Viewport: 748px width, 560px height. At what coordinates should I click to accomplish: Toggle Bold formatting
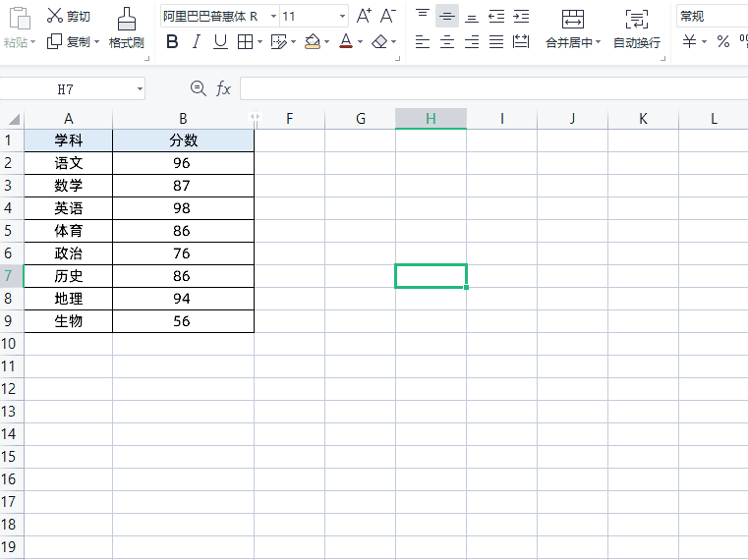pyautogui.click(x=172, y=42)
